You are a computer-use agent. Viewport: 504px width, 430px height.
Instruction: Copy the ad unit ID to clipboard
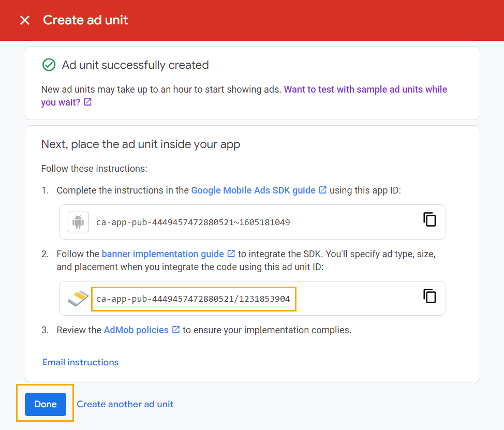tap(429, 296)
